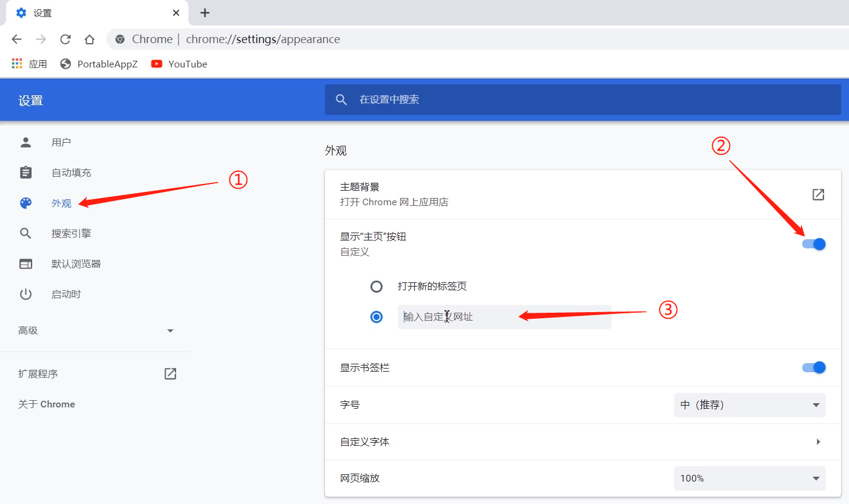
Task: Open the 字号 dropdown showing 中（推荐）
Action: 749,405
